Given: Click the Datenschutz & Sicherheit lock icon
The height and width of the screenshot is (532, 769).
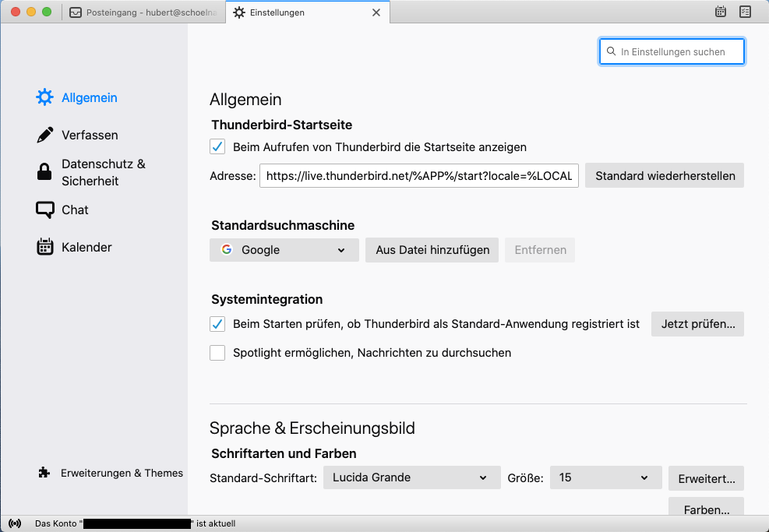Looking at the screenshot, I should [45, 172].
